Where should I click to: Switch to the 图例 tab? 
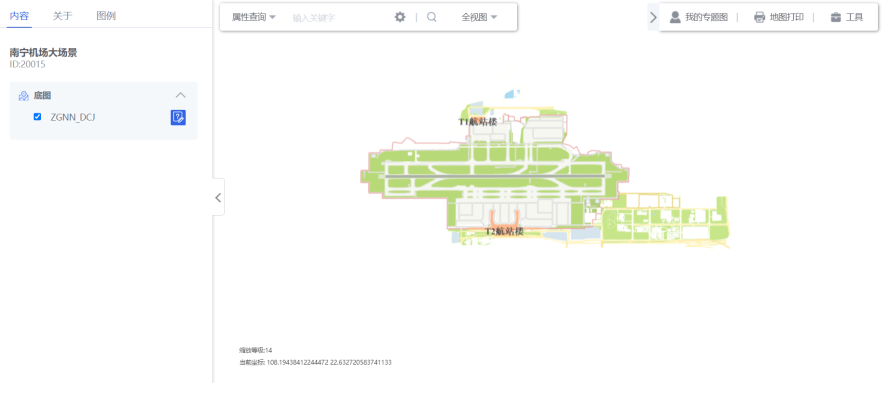coord(106,15)
